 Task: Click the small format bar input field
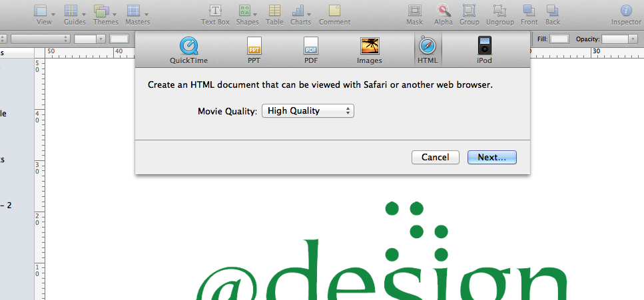coord(119,39)
